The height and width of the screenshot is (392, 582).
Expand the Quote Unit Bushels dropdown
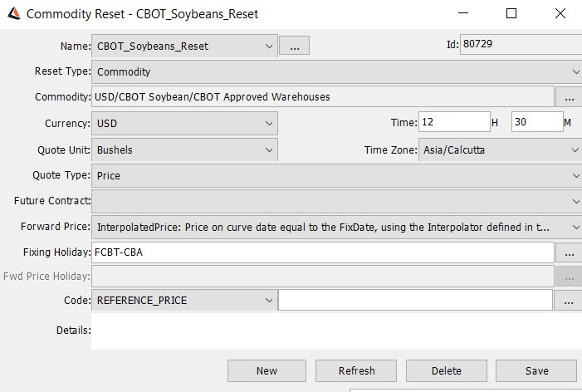coord(184,150)
